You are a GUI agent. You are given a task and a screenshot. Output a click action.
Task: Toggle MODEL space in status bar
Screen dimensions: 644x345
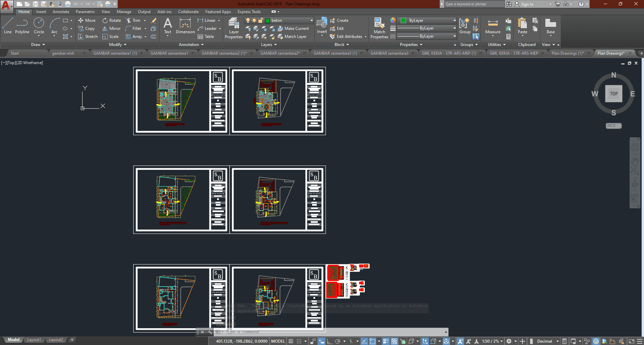(x=278, y=341)
